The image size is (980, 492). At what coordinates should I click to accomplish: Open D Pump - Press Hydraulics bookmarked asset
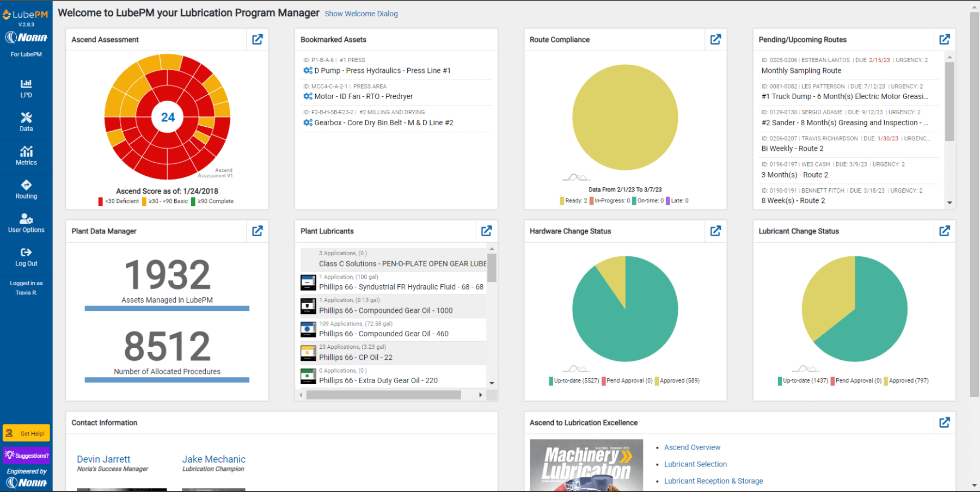[x=382, y=71]
